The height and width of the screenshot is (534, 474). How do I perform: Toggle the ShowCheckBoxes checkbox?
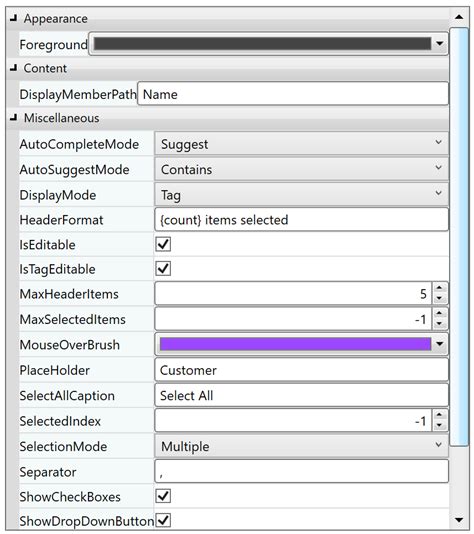click(x=163, y=496)
